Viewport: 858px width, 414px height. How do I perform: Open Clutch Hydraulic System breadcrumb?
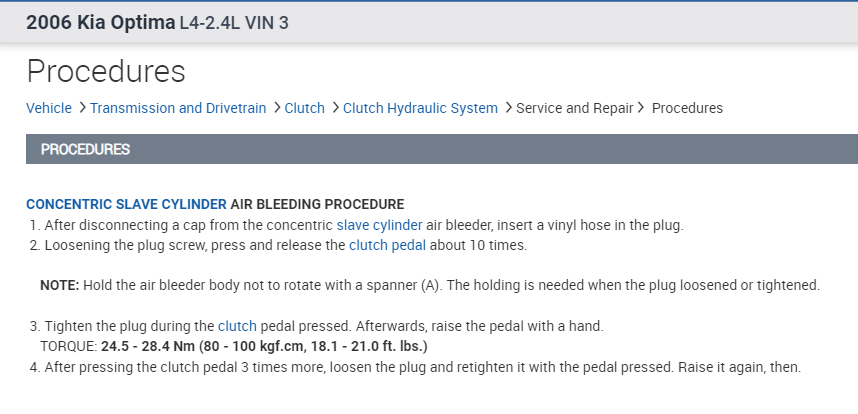(420, 108)
